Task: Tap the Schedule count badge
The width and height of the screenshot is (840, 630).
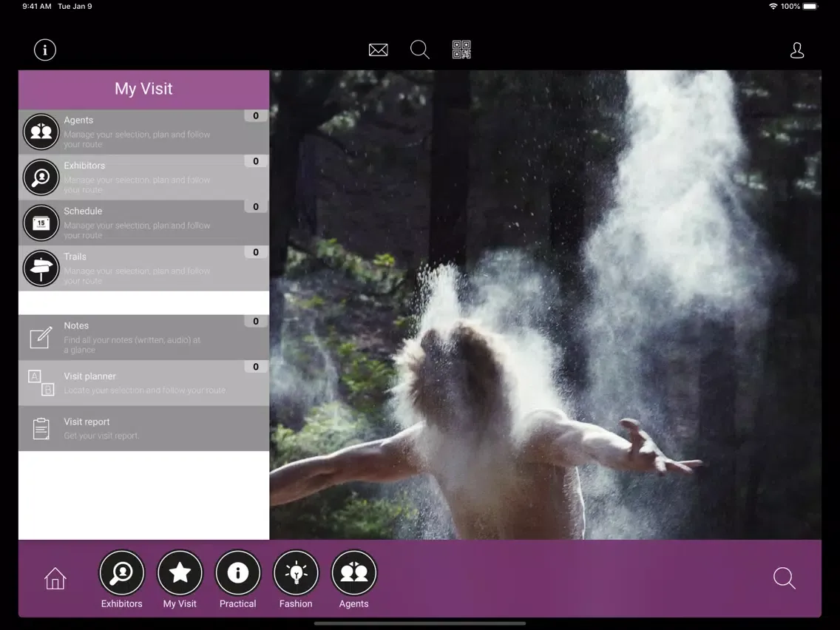Action: pos(256,207)
